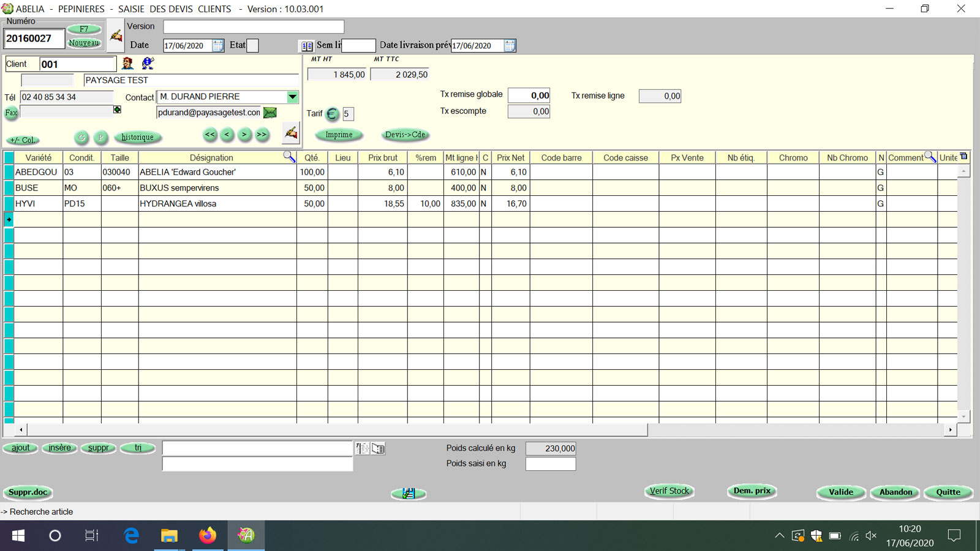The image size is (980, 551).
Task: Open the client lookup person icon
Action: tap(127, 63)
